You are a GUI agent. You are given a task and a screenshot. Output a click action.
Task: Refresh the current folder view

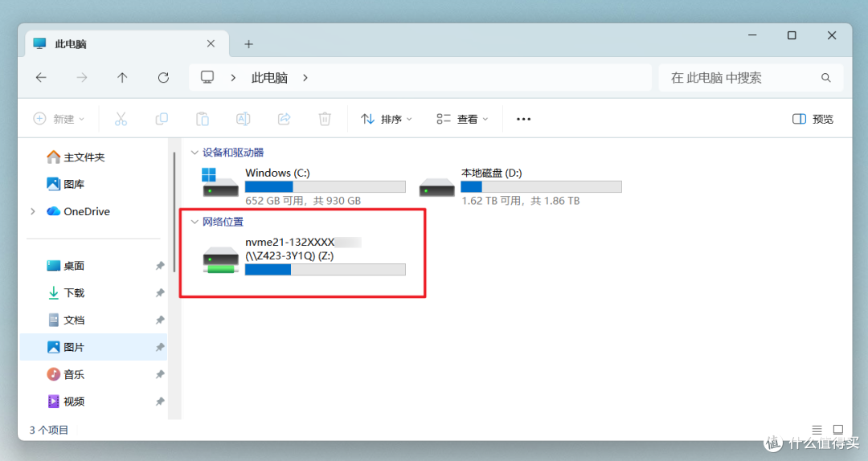coord(163,77)
